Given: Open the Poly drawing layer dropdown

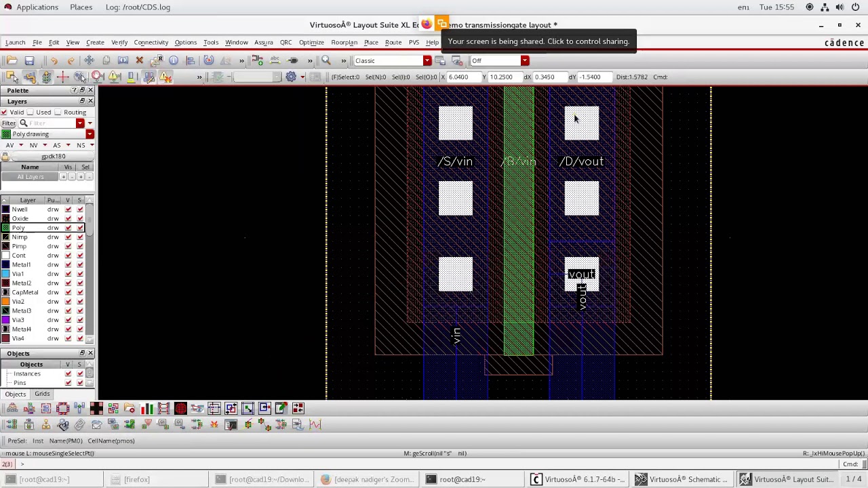Looking at the screenshot, I should pos(90,134).
